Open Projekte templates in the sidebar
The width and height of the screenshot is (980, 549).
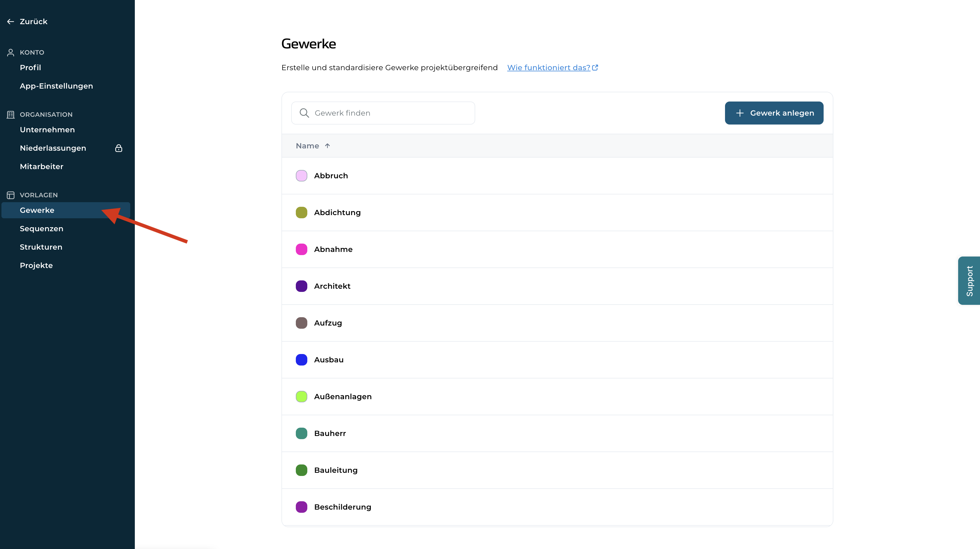36,265
